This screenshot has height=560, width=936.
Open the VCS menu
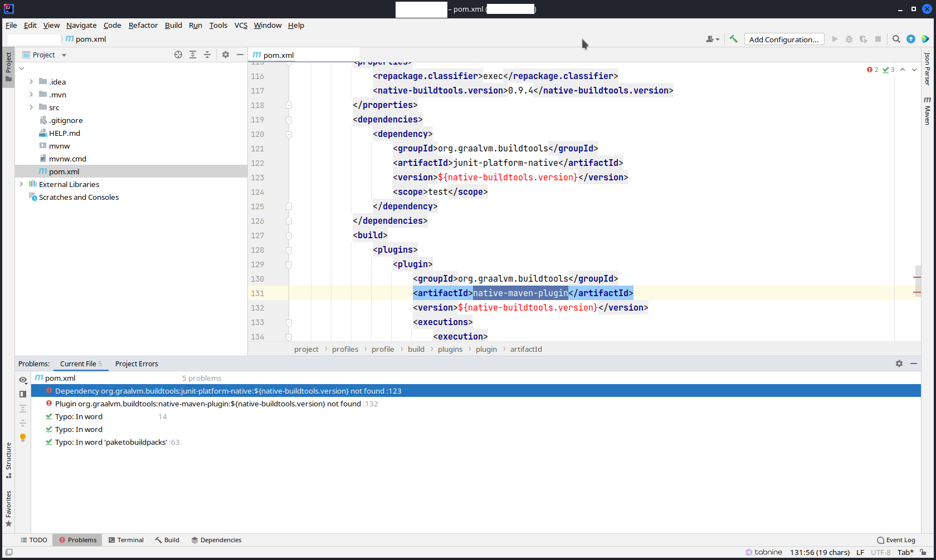click(x=241, y=25)
